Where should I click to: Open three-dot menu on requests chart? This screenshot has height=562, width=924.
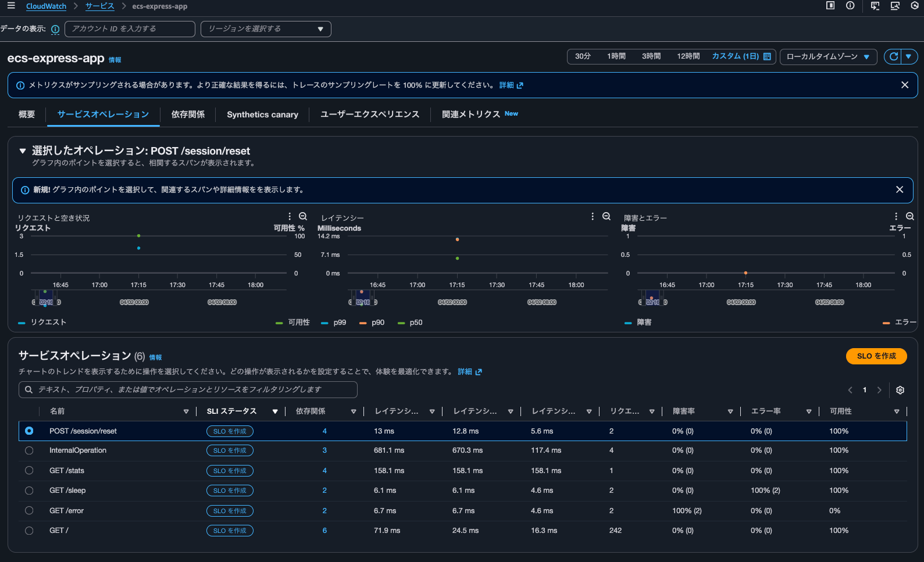click(x=290, y=216)
